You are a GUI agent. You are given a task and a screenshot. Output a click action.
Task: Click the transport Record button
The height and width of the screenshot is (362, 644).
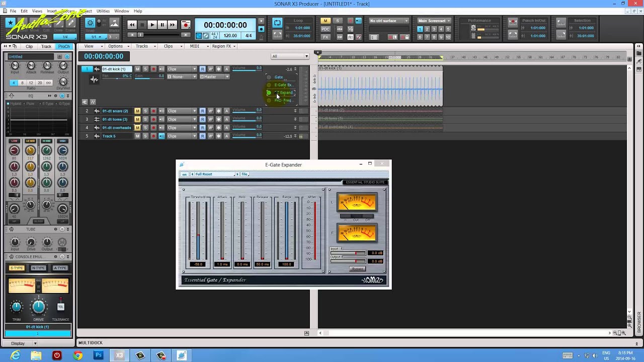point(186,25)
